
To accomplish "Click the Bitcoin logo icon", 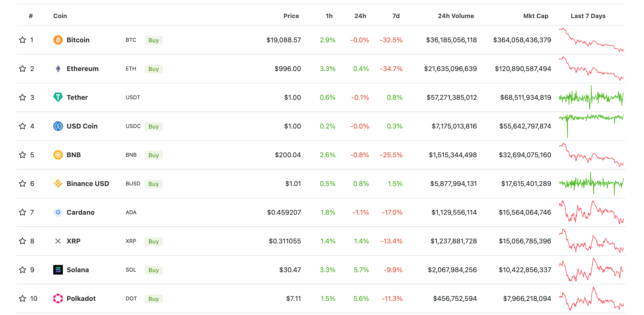I will pyautogui.click(x=58, y=40).
